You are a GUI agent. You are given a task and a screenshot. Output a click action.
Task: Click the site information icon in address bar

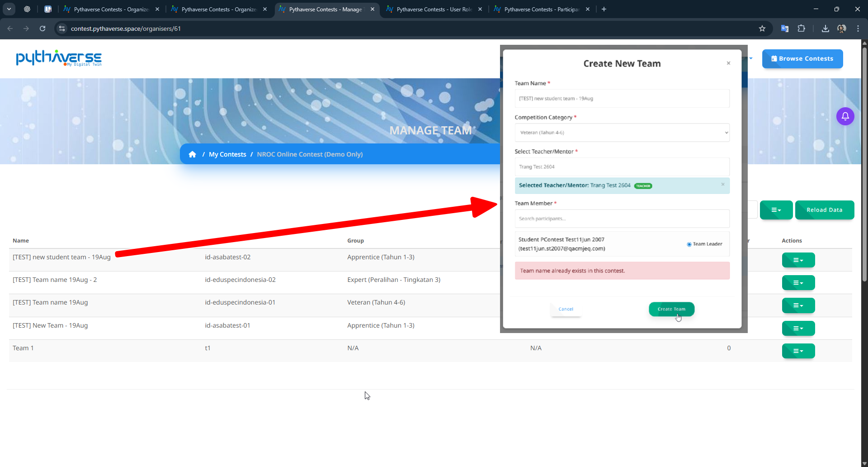62,29
